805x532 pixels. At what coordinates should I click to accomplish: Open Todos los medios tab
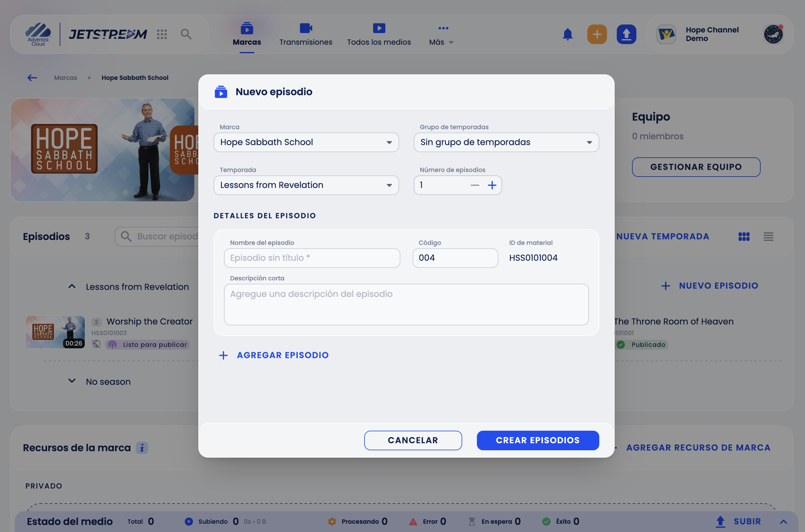(379, 35)
